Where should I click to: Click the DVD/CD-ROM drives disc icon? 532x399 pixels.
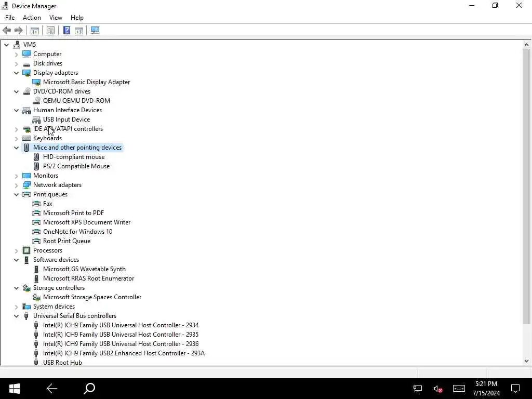(x=26, y=91)
